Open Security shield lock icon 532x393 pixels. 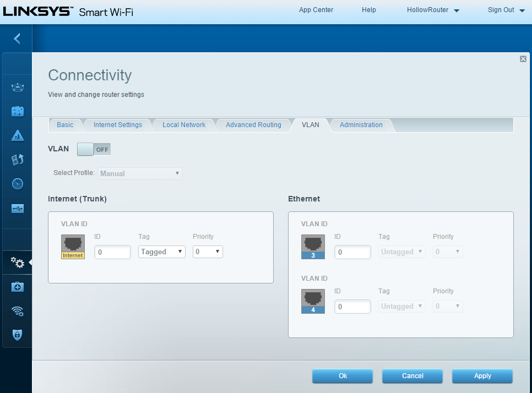[18, 335]
